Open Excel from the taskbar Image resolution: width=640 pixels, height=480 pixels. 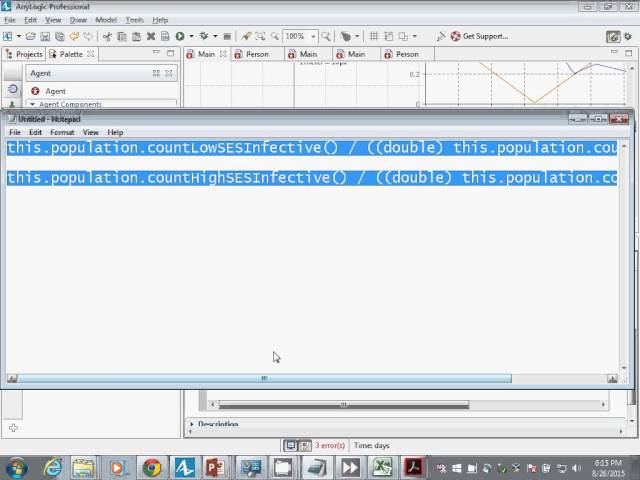point(382,468)
